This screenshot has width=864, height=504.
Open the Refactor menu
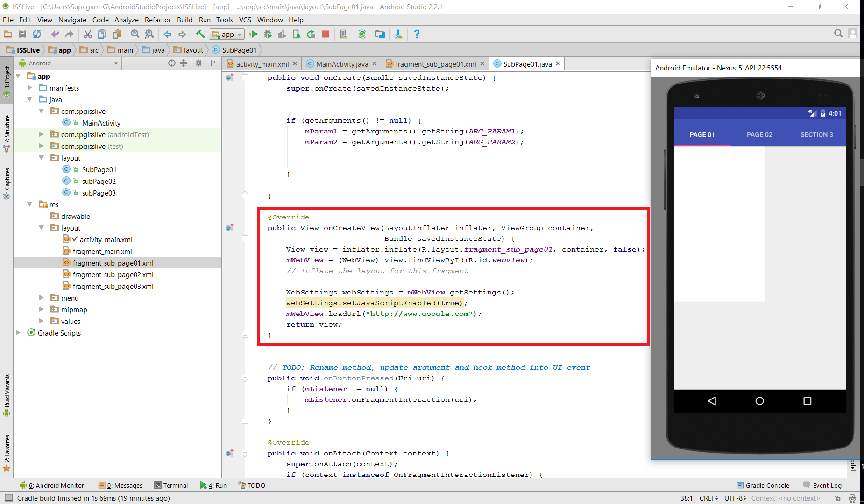point(157,20)
